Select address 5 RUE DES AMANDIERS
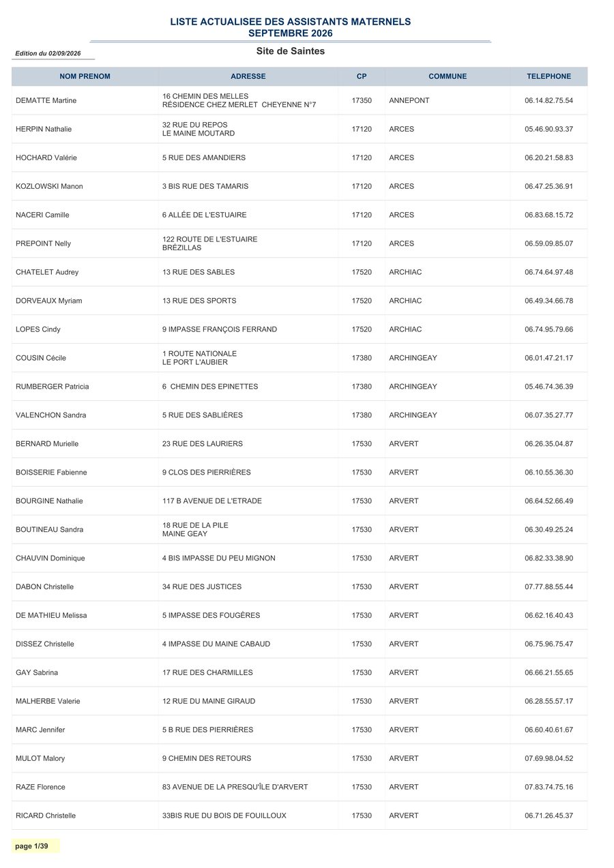 [204, 158]
